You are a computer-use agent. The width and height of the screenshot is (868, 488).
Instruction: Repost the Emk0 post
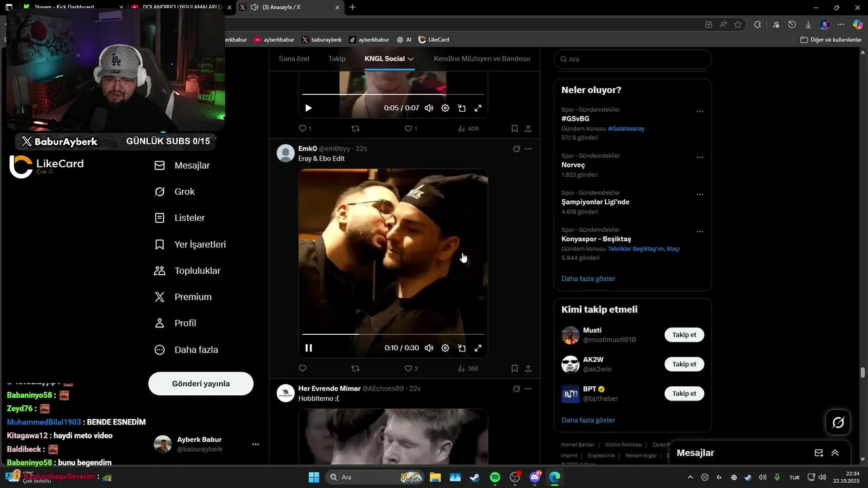(355, 368)
